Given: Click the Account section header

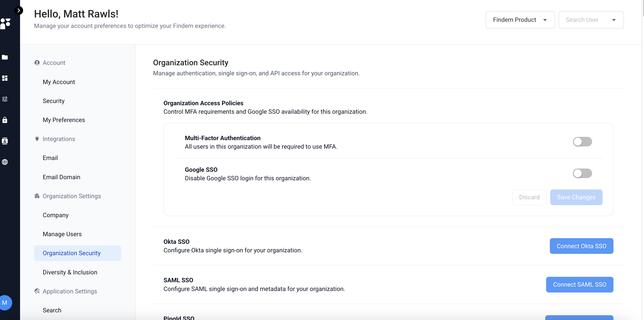Looking at the screenshot, I should [54, 63].
